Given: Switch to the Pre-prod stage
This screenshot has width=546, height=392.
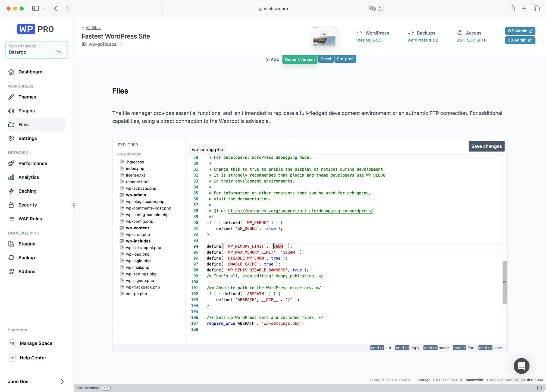Looking at the screenshot, I should 345,59.
